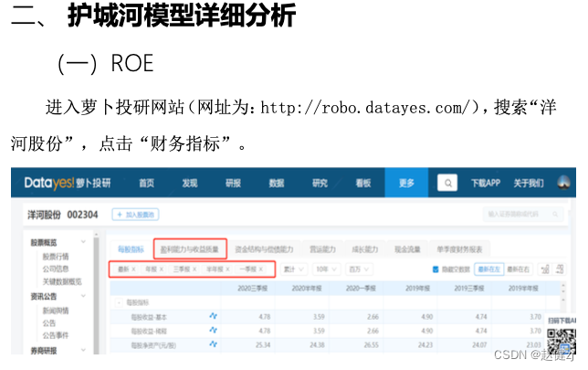Switch to the 现金流量 tab
Image resolution: width=588 pixels, height=370 pixels.
pyautogui.click(x=407, y=249)
